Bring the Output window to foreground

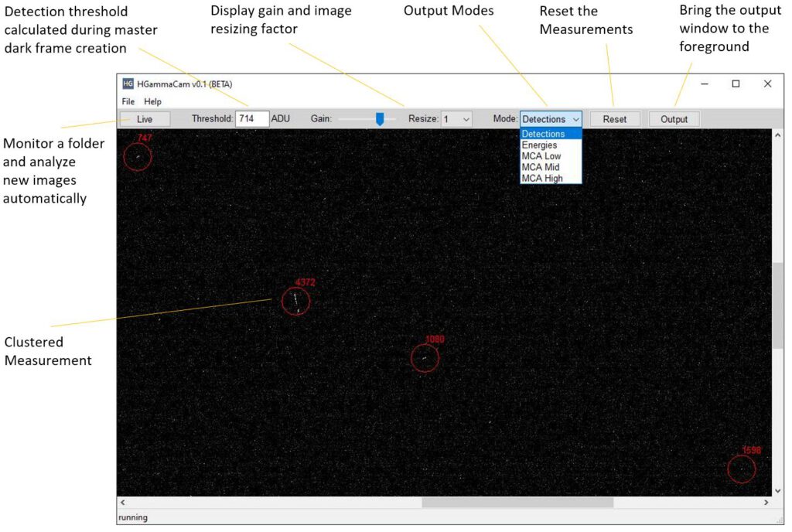(x=674, y=119)
